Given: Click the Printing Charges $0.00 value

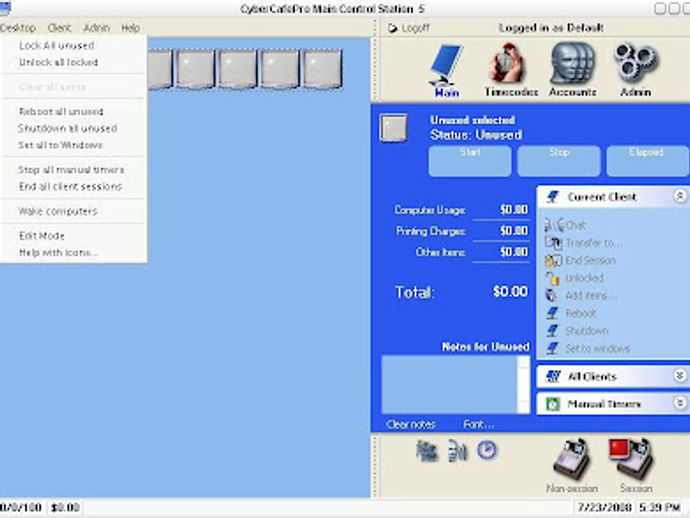Looking at the screenshot, I should point(514,231).
